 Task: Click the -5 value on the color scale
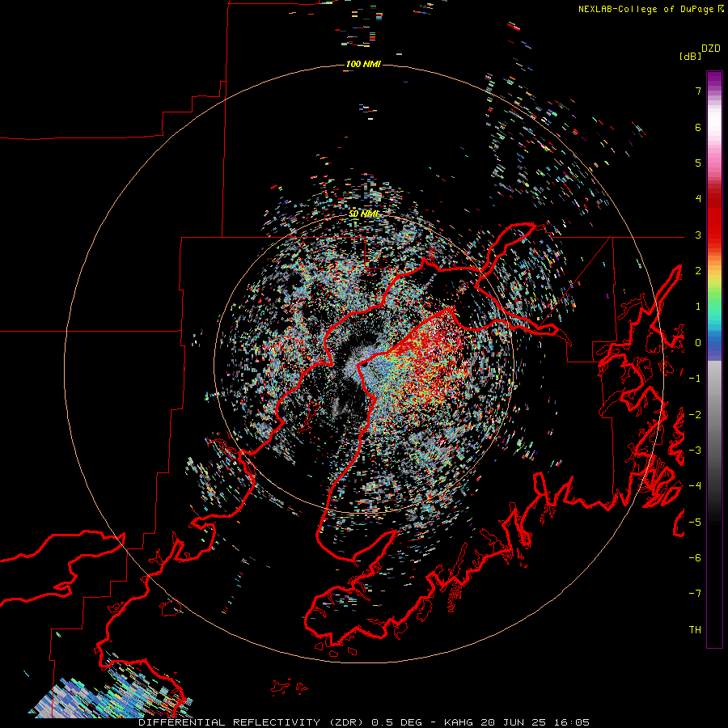(695, 523)
